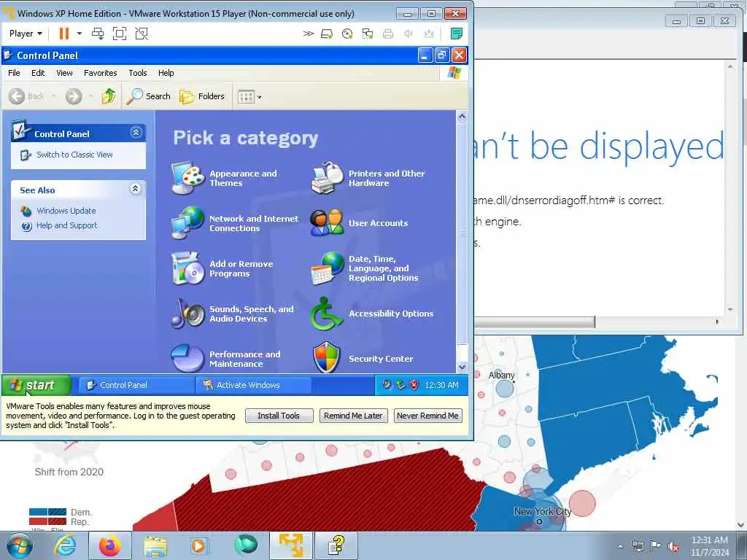Viewport: 747px width, 560px height.
Task: Open User Accounts category icon
Action: [x=327, y=223]
